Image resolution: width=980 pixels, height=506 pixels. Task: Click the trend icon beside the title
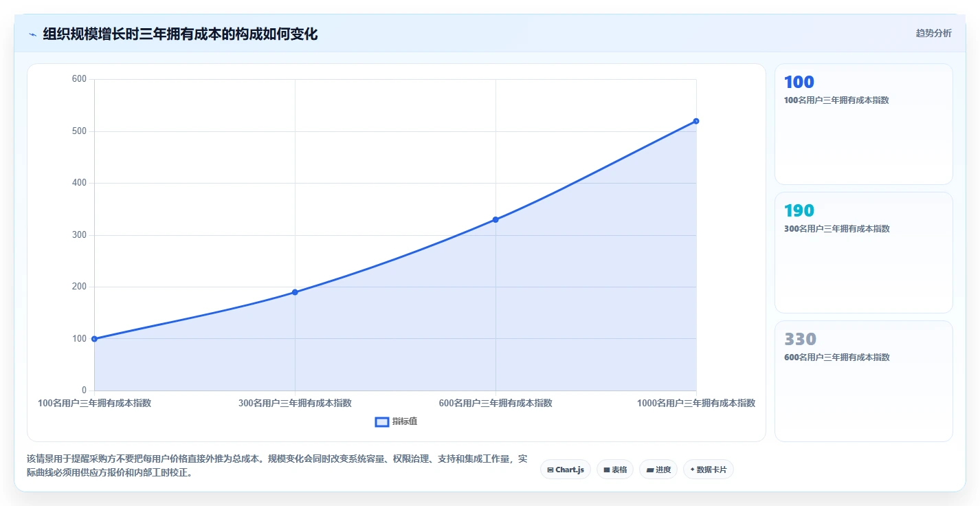32,34
